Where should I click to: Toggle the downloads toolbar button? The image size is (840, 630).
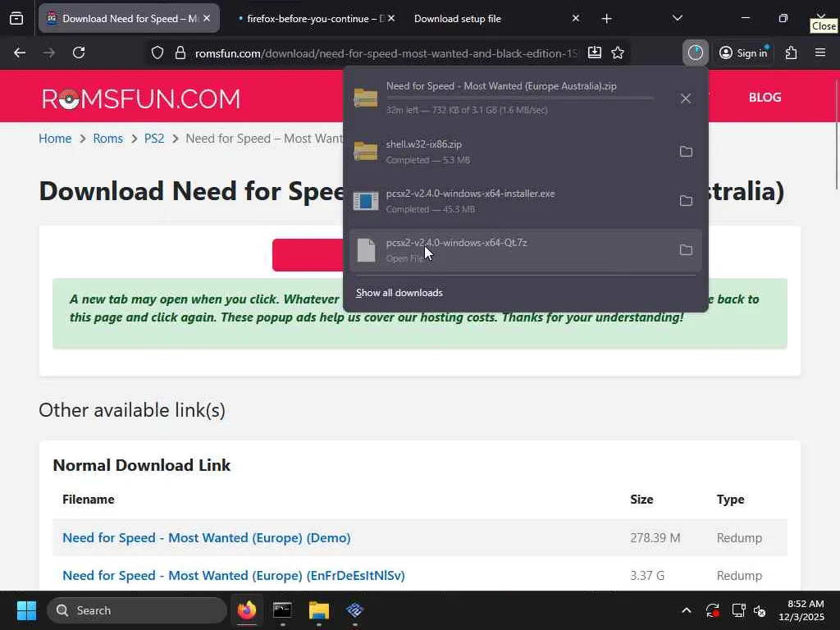coord(696,52)
